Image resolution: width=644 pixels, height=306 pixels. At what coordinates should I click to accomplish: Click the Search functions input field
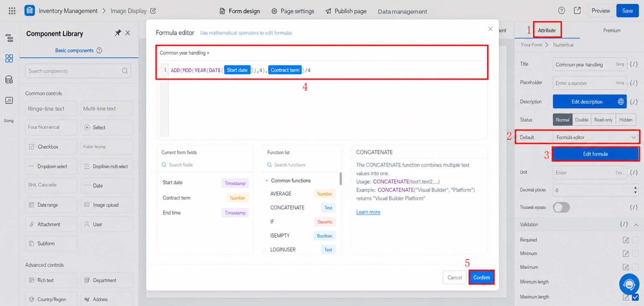pos(302,165)
